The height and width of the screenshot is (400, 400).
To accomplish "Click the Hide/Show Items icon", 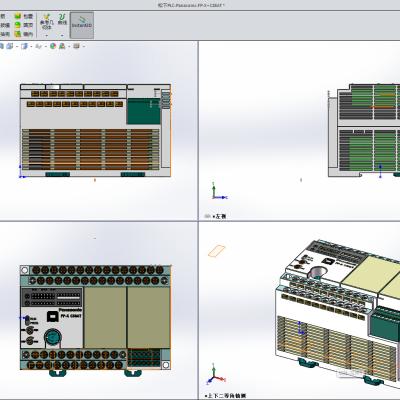I will point(39,46).
